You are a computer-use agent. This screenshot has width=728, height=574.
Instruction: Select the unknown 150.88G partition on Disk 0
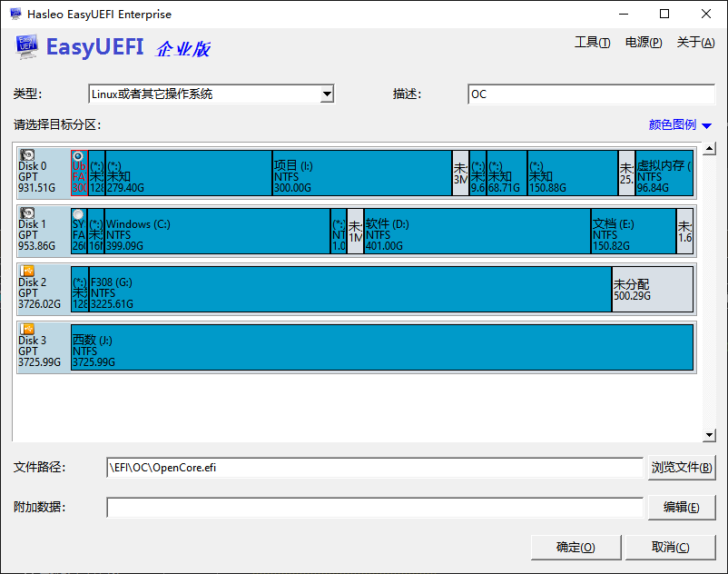pyautogui.click(x=573, y=173)
